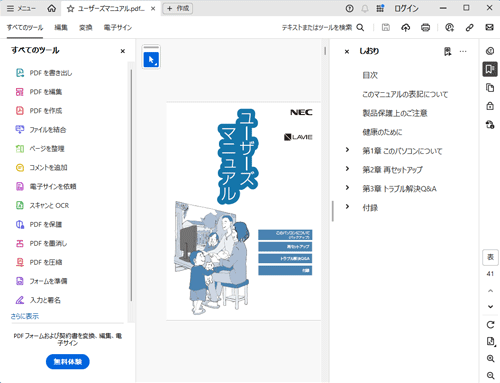Image resolution: width=500 pixels, height=383 pixels.
Task: Click the AI assistant search icon in toolbar
Action: pyautogui.click(x=449, y=27)
